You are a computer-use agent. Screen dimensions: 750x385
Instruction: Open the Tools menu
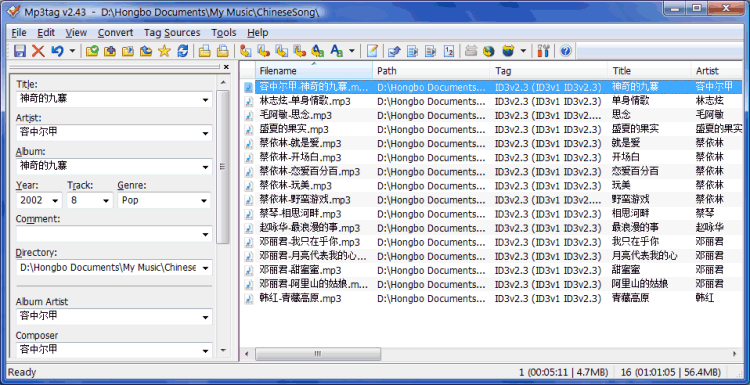click(x=224, y=33)
